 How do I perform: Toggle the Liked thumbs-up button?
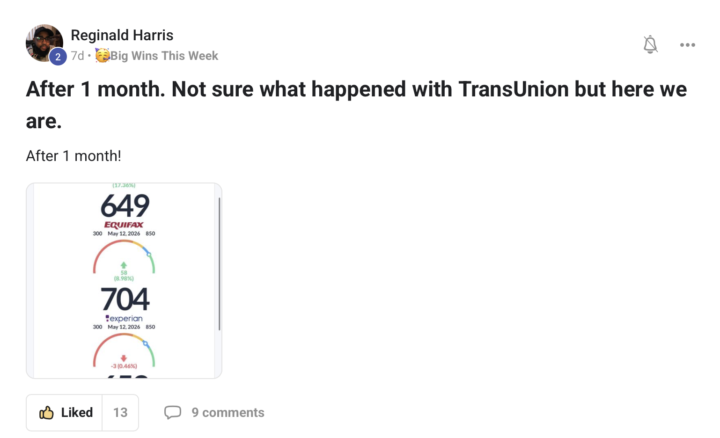coord(65,412)
